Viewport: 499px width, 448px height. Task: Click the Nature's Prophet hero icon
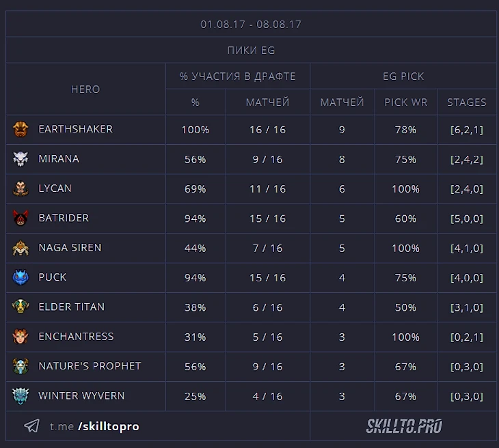21,367
